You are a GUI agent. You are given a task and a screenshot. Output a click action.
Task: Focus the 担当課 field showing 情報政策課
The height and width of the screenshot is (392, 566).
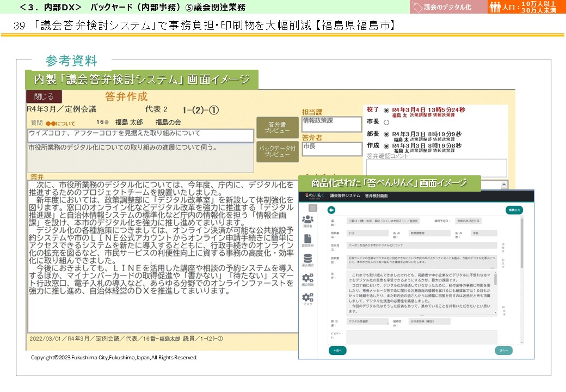332,124
